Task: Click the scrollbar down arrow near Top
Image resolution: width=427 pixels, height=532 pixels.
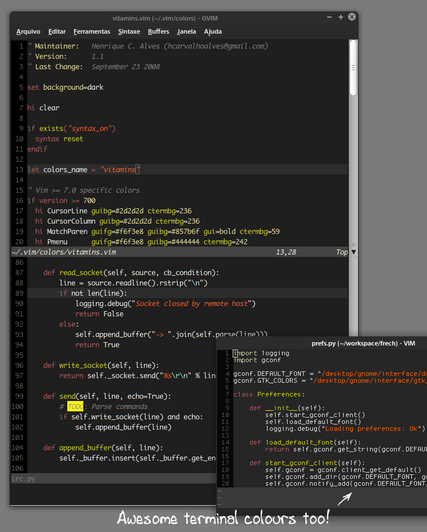Action: point(353,252)
